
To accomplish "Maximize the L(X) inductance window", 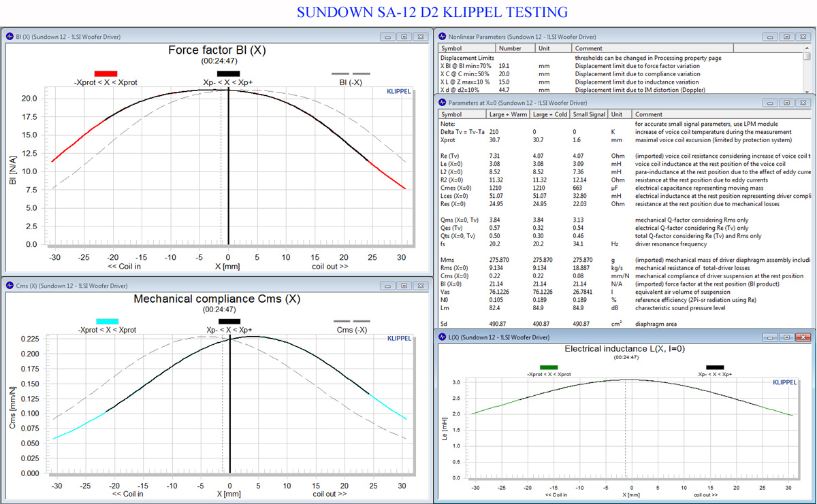I will tap(787, 337).
